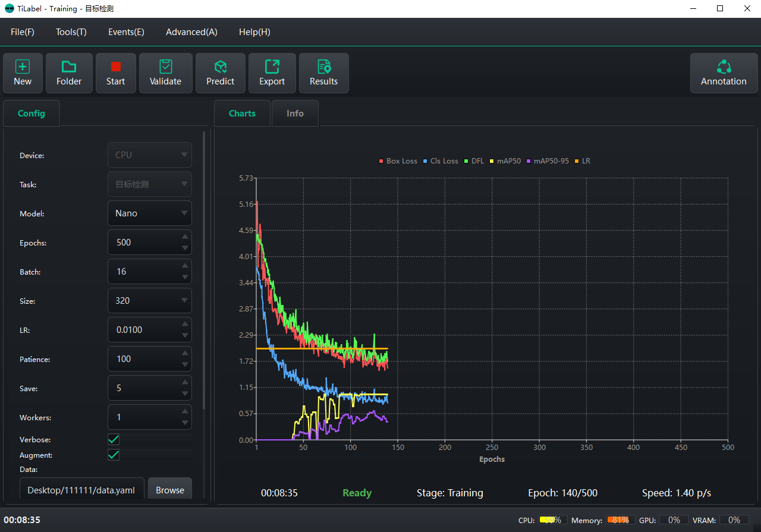The image size is (761, 532).
Task: Open the Advanced(A) menu
Action: [191, 32]
